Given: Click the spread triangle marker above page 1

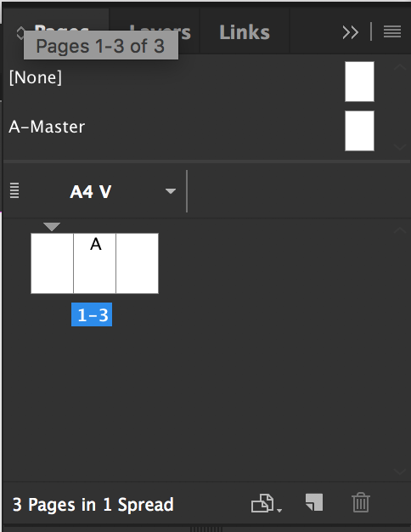Looking at the screenshot, I should [x=52, y=226].
